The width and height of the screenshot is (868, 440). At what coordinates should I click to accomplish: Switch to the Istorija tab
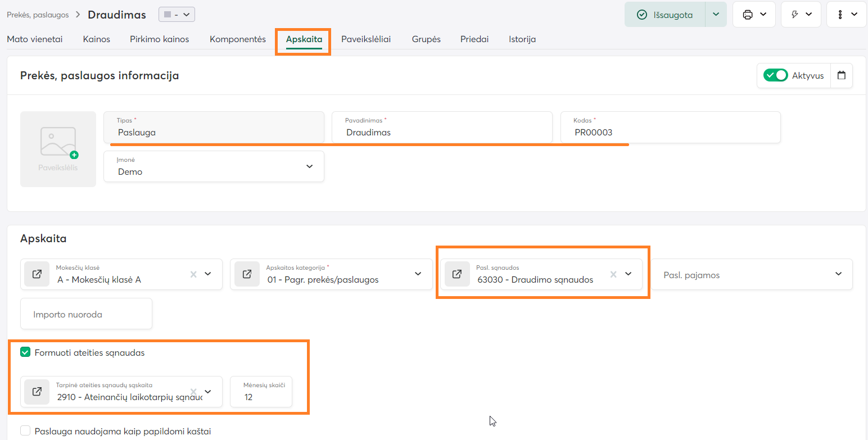coord(522,39)
